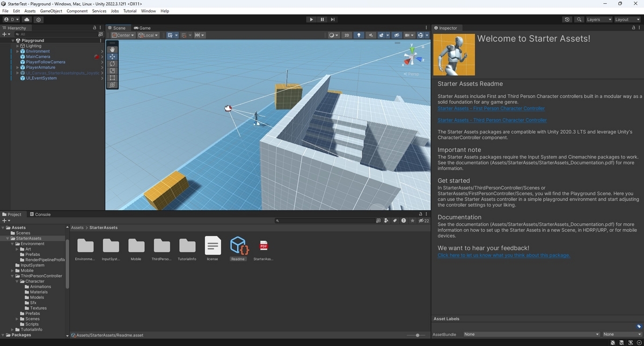Toggle 2D scene view mode

(x=347, y=35)
